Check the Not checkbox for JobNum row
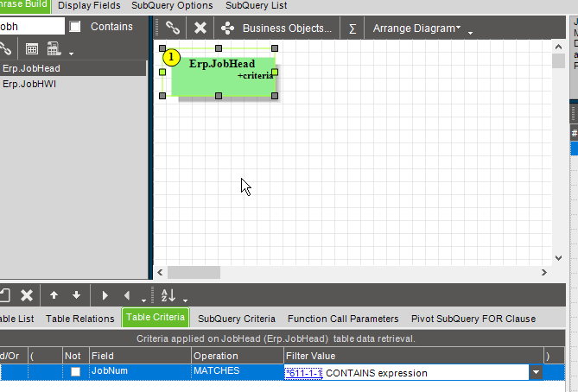 tap(75, 372)
